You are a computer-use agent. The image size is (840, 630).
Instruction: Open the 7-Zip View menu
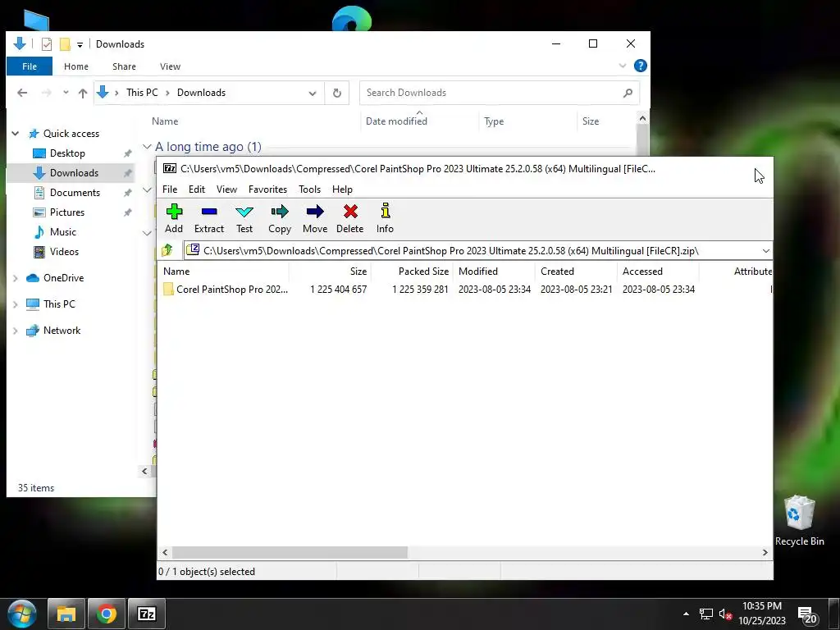coord(226,189)
